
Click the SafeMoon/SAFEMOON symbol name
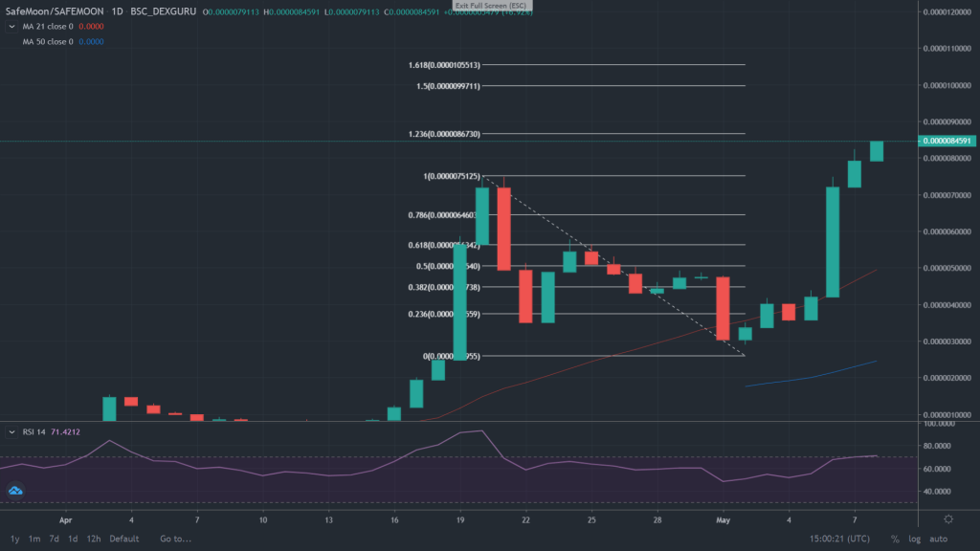pyautogui.click(x=53, y=10)
